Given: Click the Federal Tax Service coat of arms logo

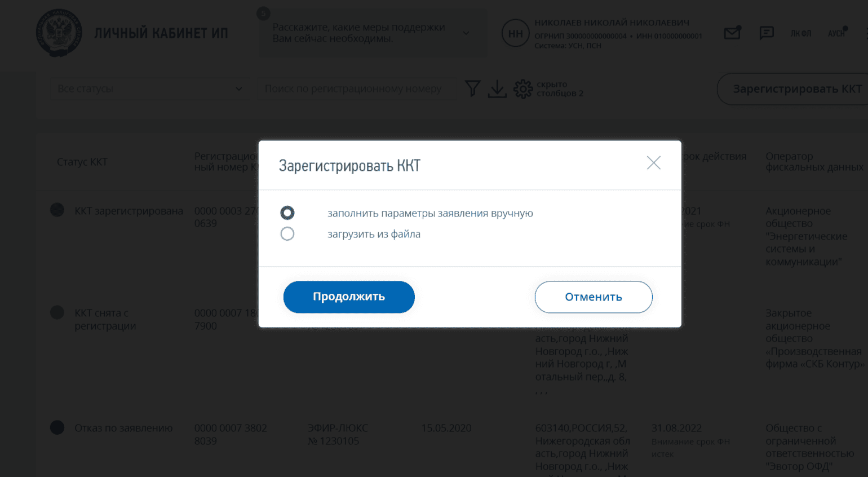Looking at the screenshot, I should pyautogui.click(x=59, y=33).
